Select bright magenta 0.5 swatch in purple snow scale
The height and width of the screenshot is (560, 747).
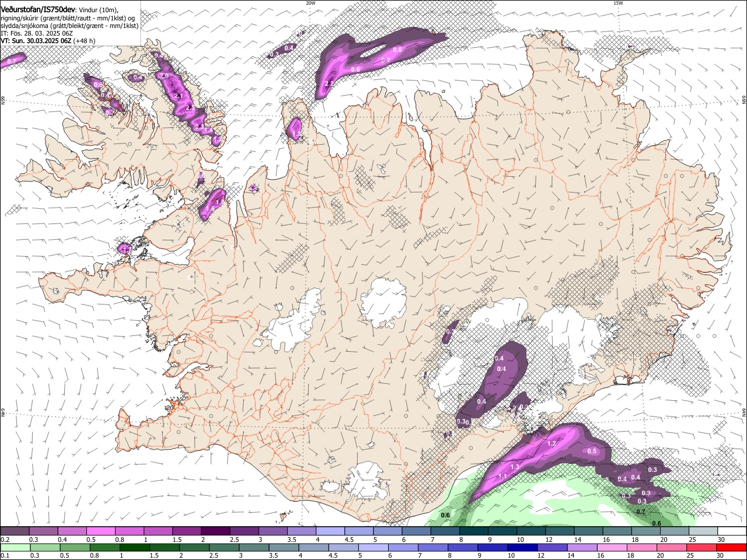tap(100, 531)
